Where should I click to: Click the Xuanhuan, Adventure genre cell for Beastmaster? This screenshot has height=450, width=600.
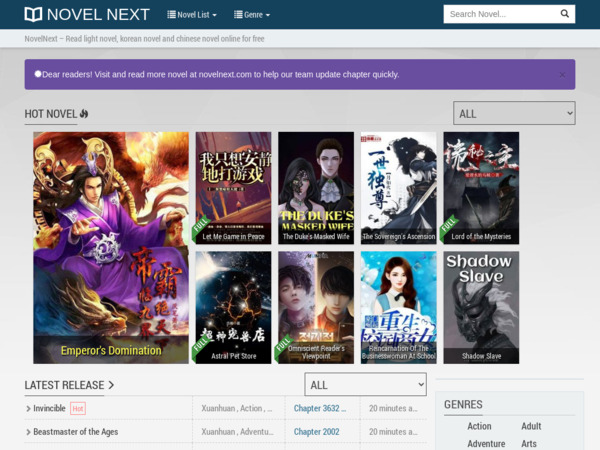tap(238, 432)
